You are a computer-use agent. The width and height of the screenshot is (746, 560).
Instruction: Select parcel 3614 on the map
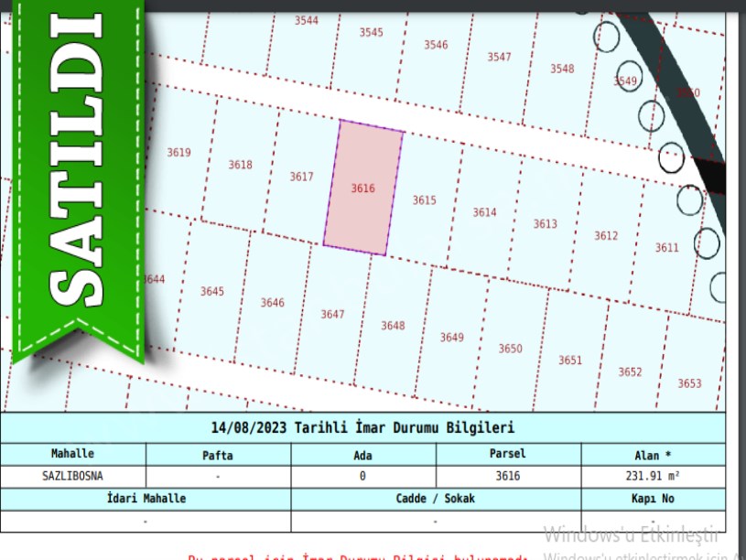click(484, 212)
